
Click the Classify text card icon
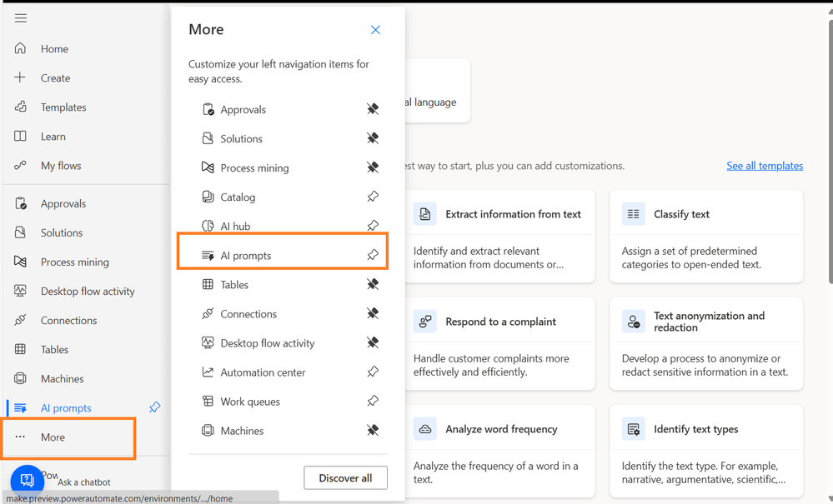tap(633, 214)
